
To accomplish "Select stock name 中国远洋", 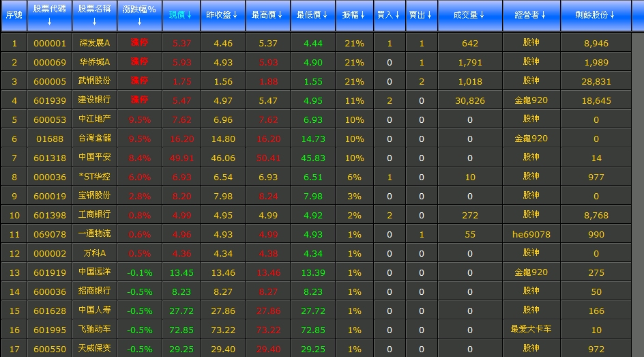I will pos(94,272).
